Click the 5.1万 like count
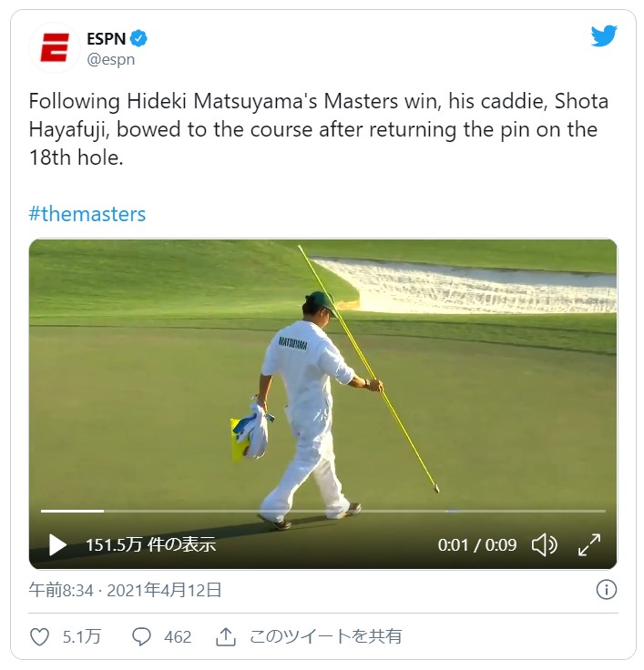Viewport: 644px width, 670px height. (x=82, y=636)
